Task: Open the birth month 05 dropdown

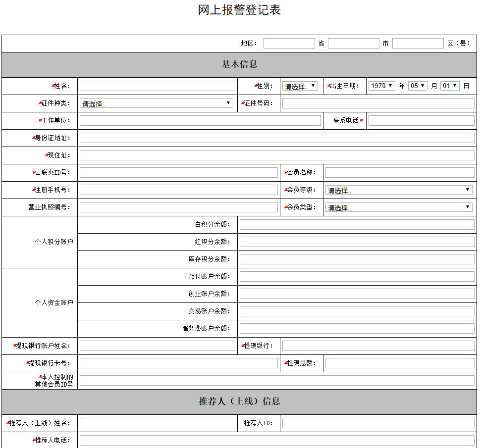Action: pyautogui.click(x=417, y=86)
